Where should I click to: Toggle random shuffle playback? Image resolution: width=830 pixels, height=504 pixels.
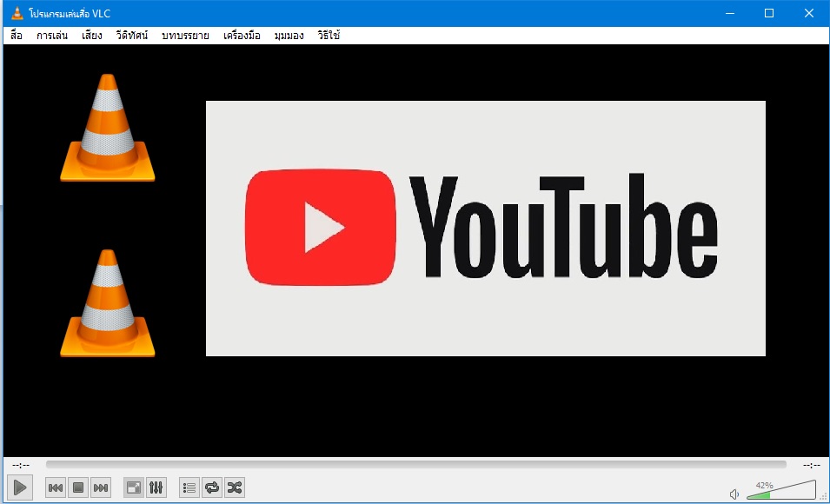pos(235,487)
